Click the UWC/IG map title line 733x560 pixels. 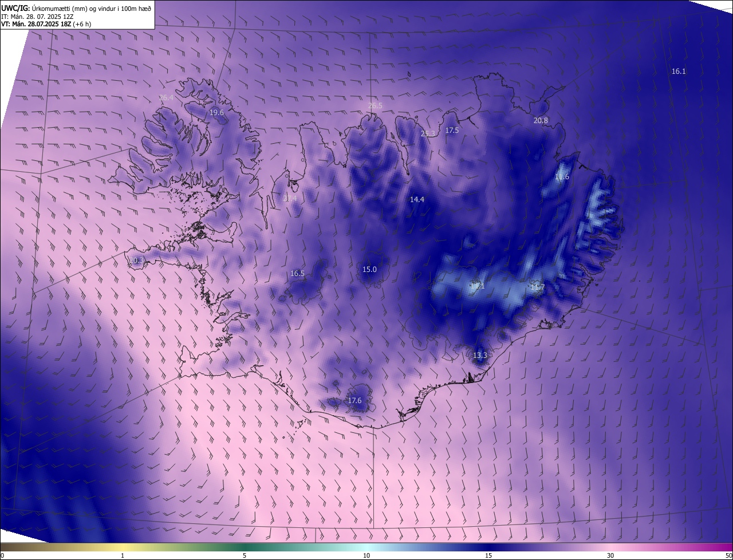[x=76, y=8]
